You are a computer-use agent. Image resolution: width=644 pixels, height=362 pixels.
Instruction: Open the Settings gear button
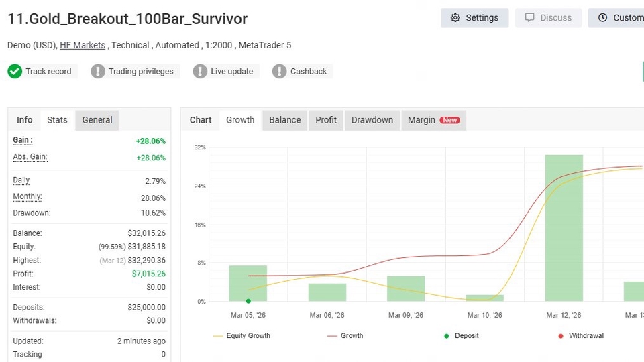click(x=474, y=18)
